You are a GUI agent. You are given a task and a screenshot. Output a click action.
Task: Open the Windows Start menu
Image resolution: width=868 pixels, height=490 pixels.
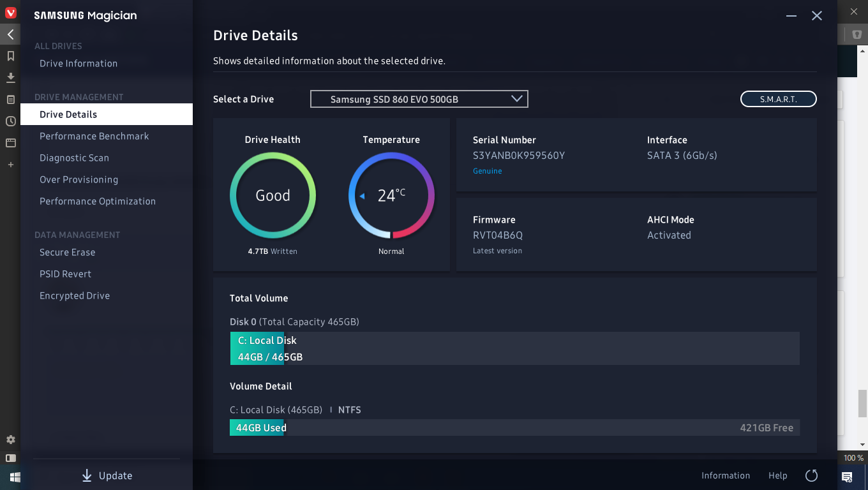(15, 477)
